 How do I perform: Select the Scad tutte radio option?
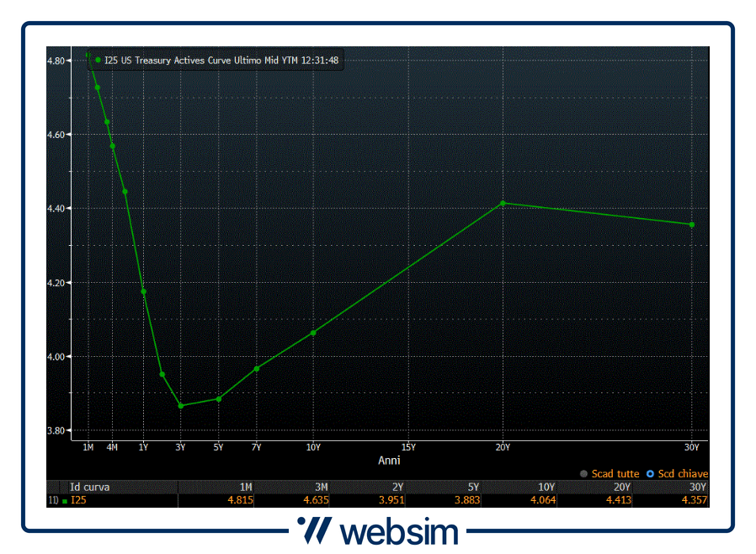click(584, 474)
